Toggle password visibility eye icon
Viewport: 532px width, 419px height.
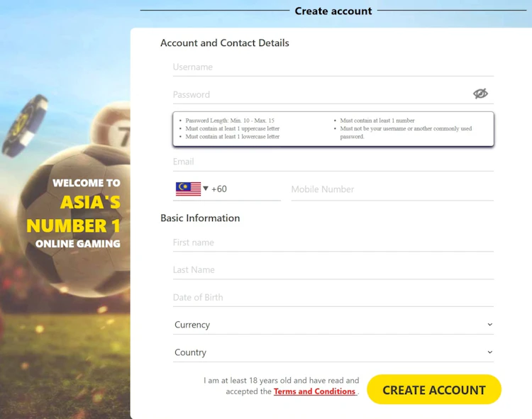(480, 94)
